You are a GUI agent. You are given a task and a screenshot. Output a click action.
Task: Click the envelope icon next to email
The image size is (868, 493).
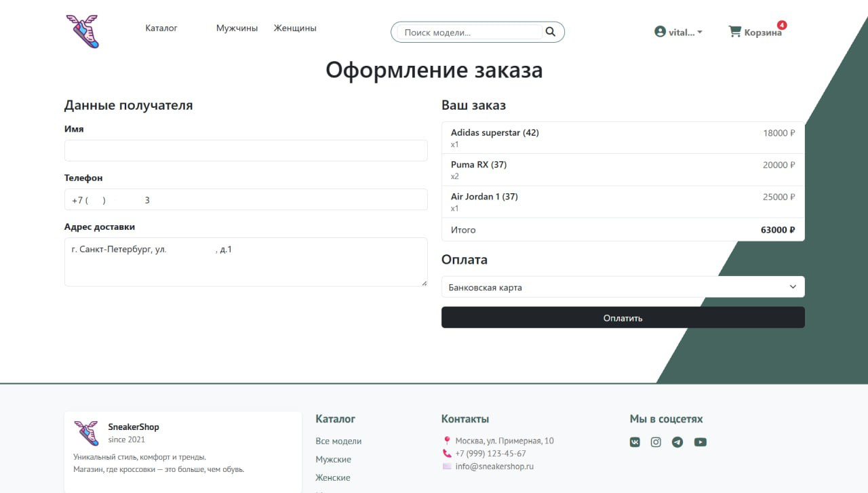coord(447,467)
